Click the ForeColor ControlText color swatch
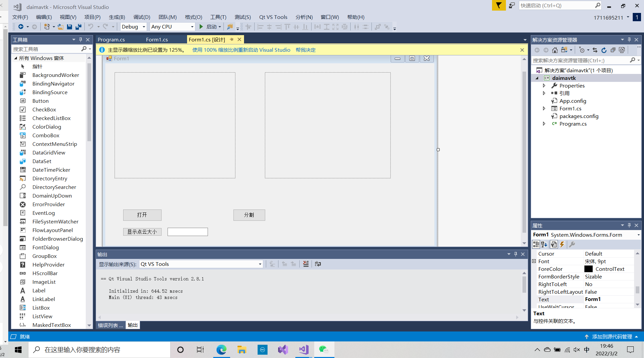 tap(588, 269)
